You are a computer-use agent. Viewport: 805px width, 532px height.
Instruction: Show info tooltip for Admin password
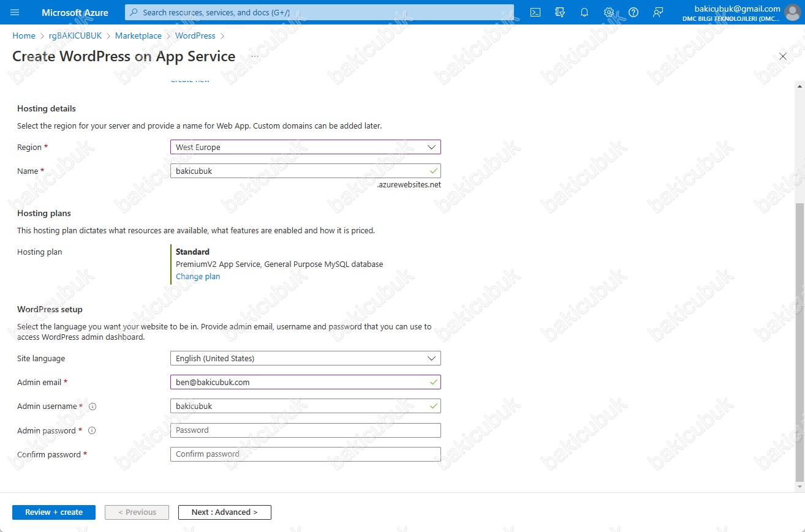pos(92,430)
